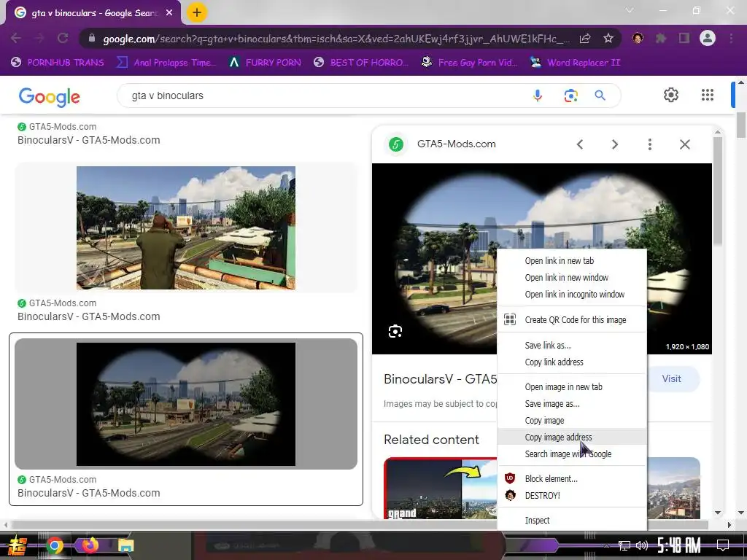The height and width of the screenshot is (560, 747).
Task: Choose Search image with Google
Action: coord(572,454)
